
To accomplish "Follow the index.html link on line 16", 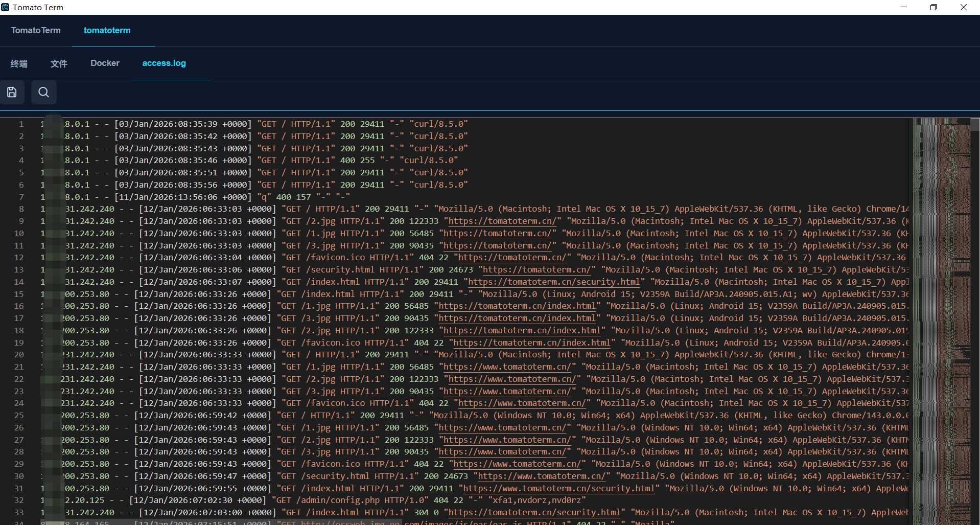I will [x=517, y=306].
